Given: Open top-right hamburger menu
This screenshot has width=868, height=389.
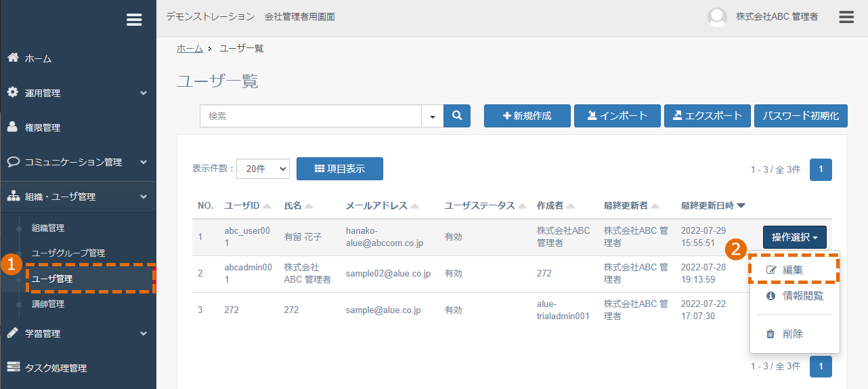Looking at the screenshot, I should [x=846, y=17].
